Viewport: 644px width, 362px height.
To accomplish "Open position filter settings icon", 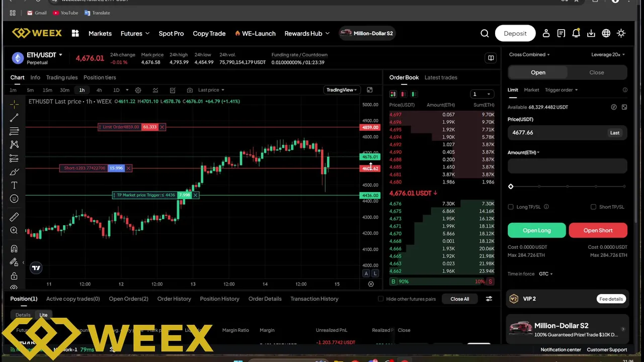I will coord(489,299).
